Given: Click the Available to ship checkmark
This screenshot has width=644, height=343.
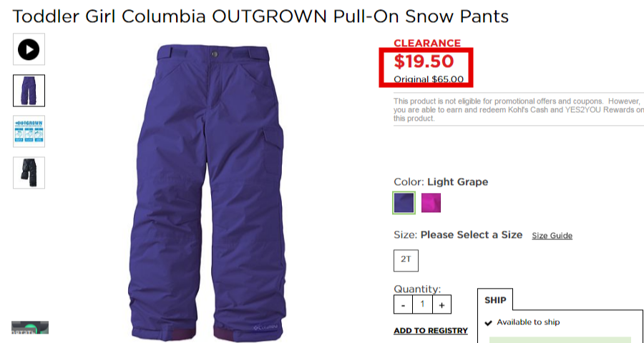Looking at the screenshot, I should [488, 323].
